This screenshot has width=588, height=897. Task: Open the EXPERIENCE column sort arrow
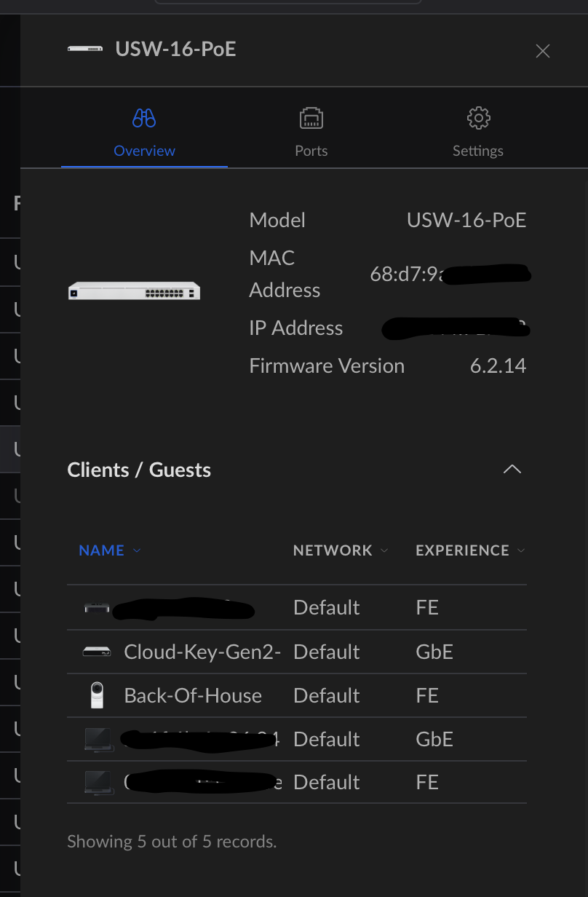(x=521, y=550)
